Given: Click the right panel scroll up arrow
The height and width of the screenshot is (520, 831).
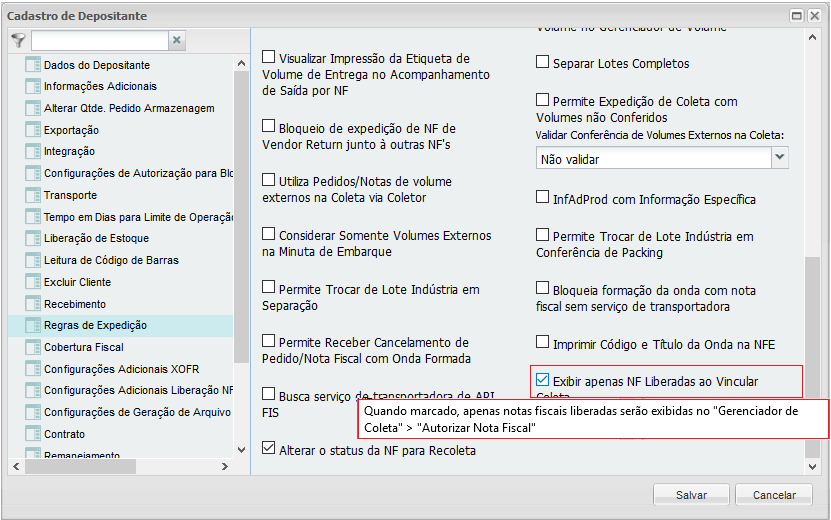Looking at the screenshot, I should point(812,38).
